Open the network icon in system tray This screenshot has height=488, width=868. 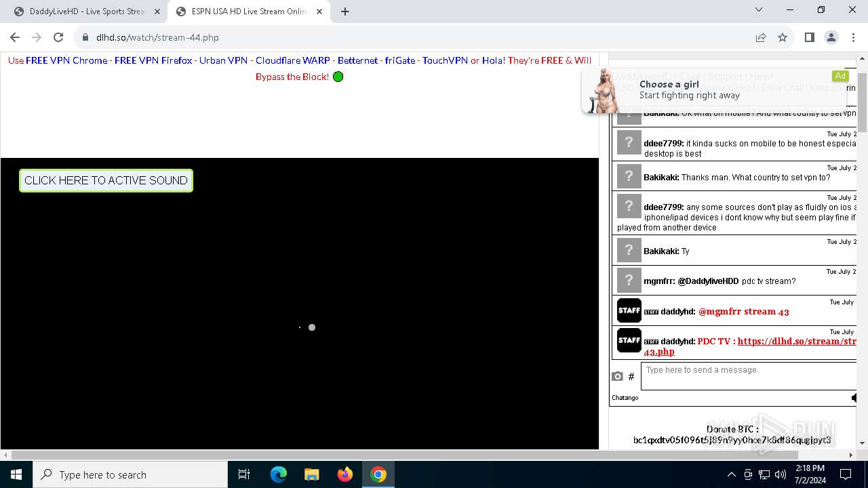pyautogui.click(x=764, y=474)
